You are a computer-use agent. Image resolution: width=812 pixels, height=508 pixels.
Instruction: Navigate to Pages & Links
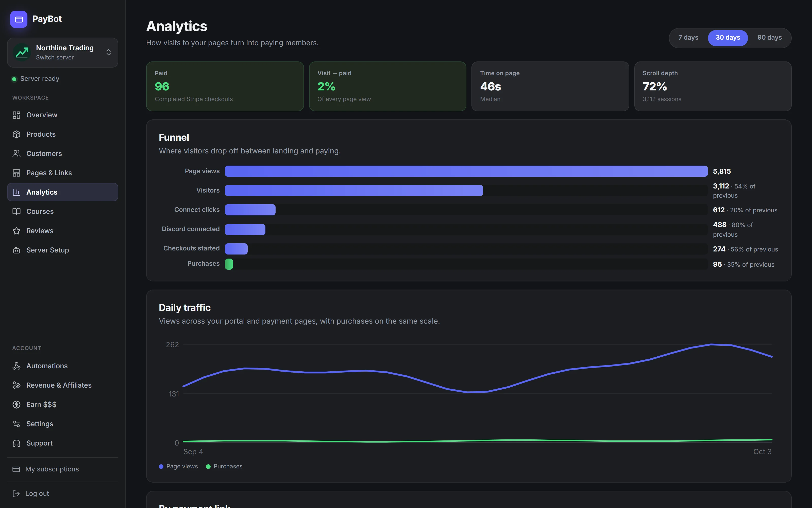coord(62,173)
